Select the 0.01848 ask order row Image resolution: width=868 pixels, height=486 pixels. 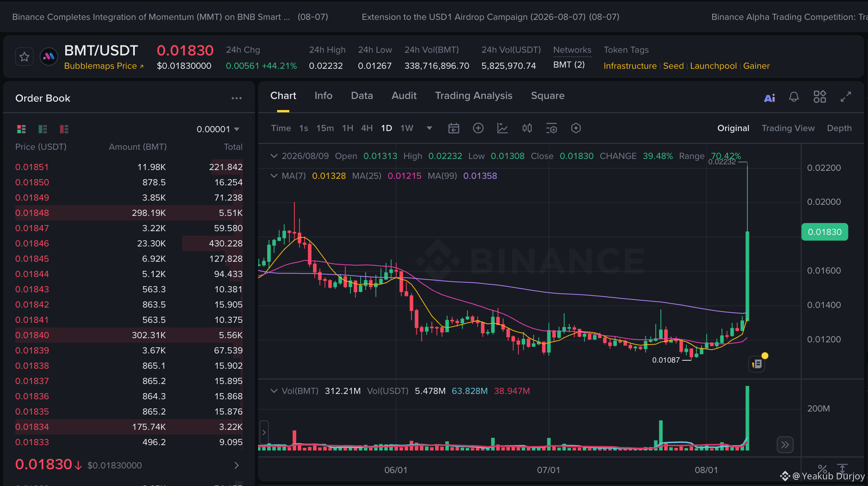coord(129,213)
